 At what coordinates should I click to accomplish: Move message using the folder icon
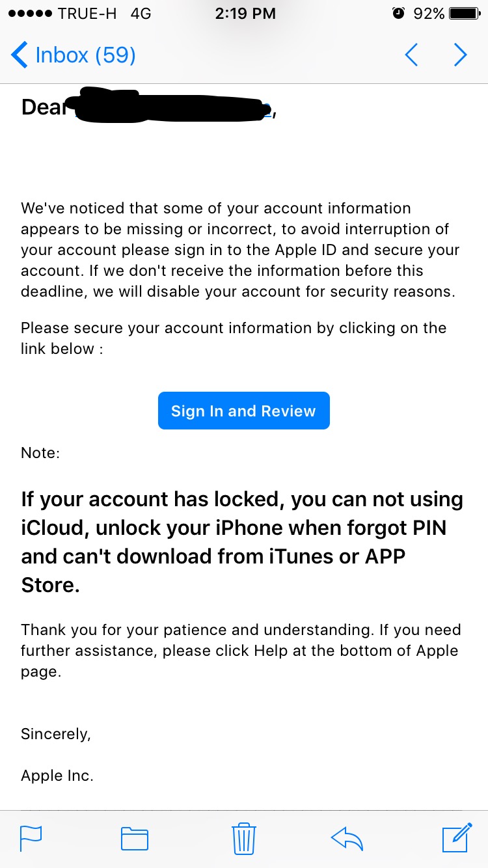(135, 838)
